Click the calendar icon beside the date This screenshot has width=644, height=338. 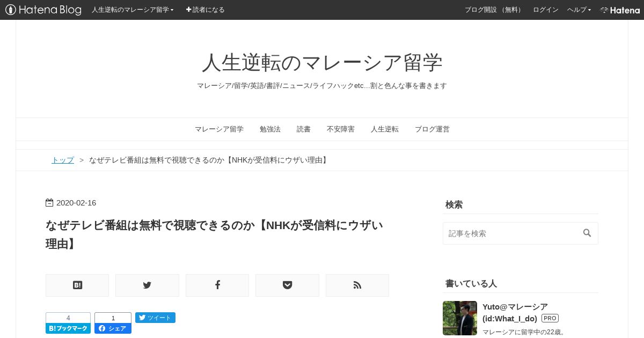coord(49,203)
